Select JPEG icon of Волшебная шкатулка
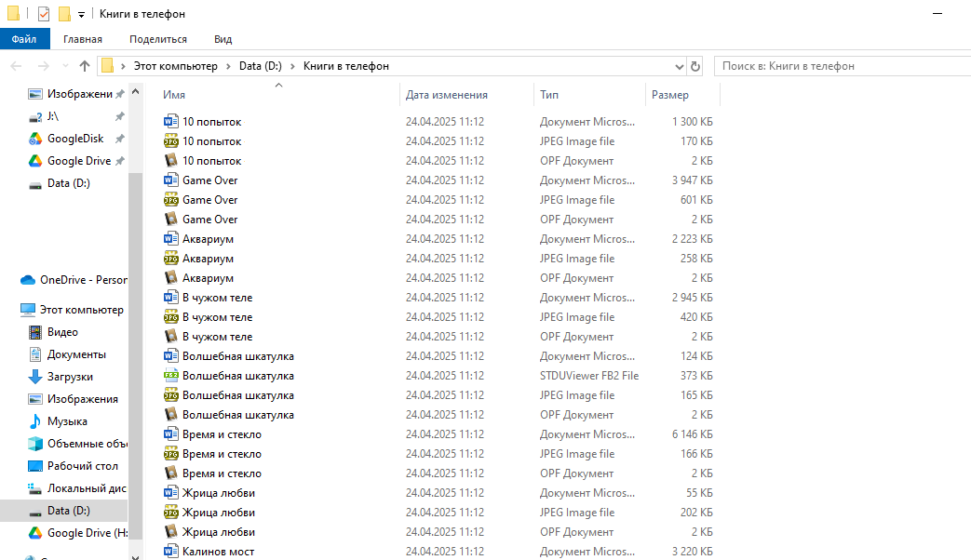Screen dimensions: 971x560 click(x=171, y=394)
